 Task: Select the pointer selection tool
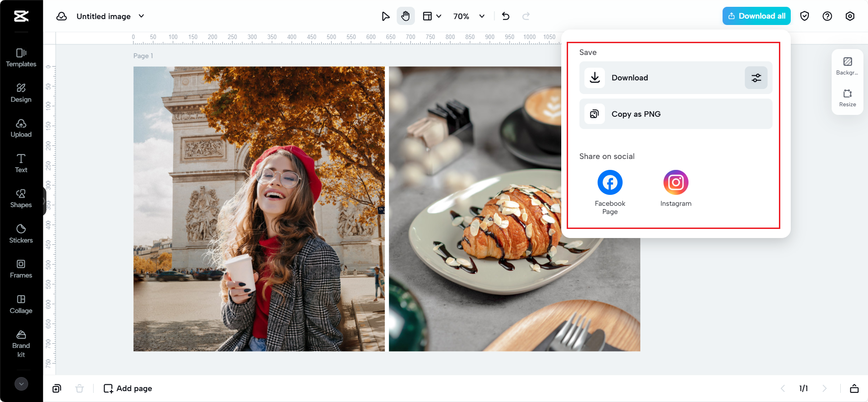(x=385, y=16)
